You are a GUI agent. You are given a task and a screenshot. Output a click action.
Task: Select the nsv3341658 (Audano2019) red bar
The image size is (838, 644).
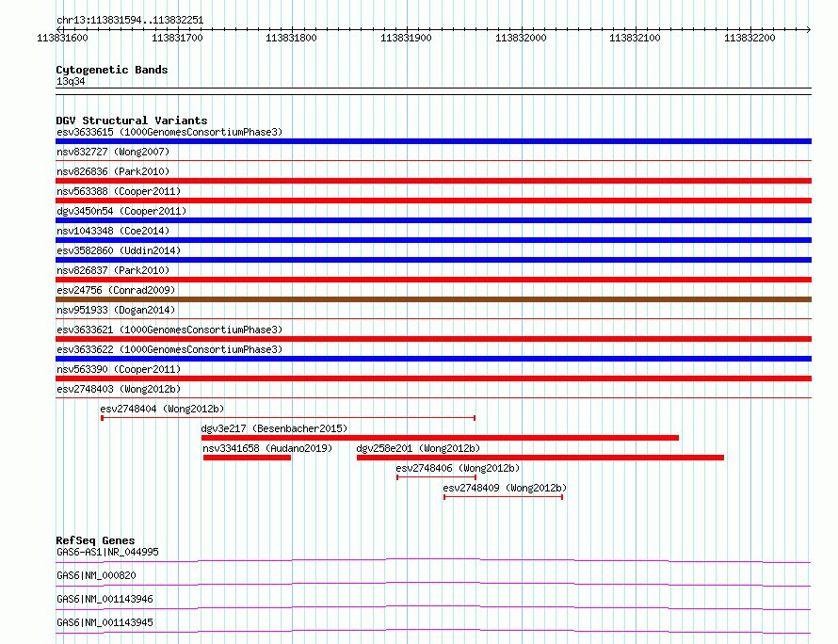pyautogui.click(x=247, y=458)
